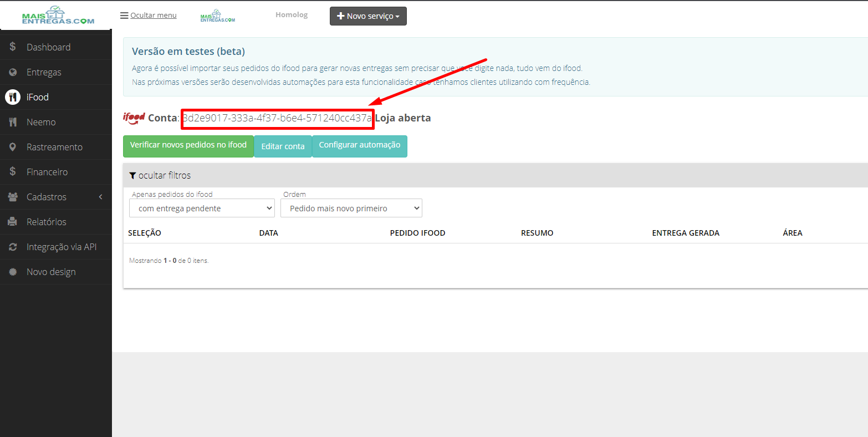Click the Dashboard dollar icon

tap(13, 47)
